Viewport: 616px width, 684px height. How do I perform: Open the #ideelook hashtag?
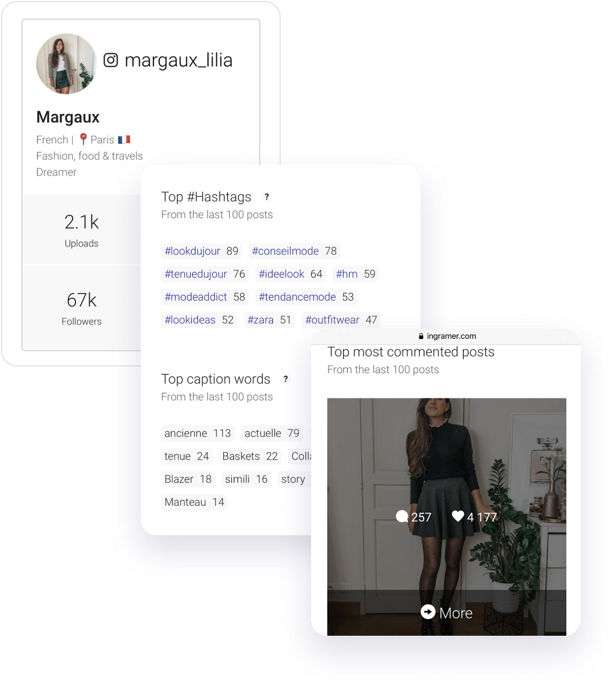pyautogui.click(x=291, y=274)
